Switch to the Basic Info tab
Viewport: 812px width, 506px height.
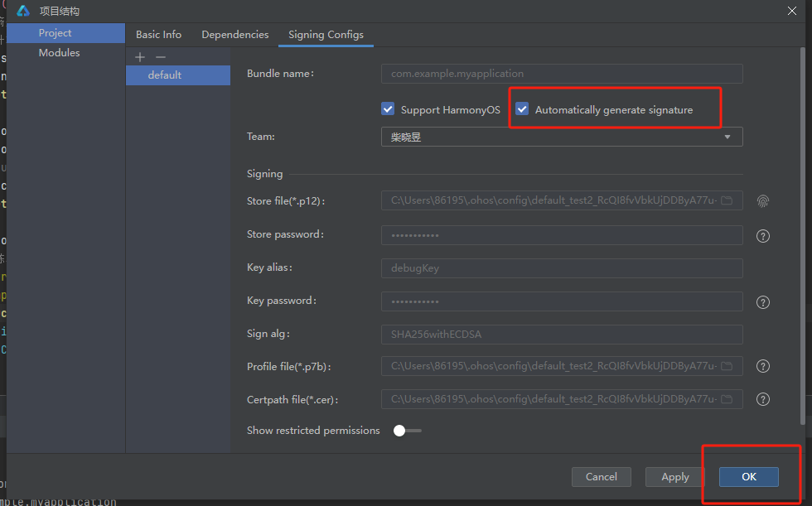pyautogui.click(x=158, y=35)
